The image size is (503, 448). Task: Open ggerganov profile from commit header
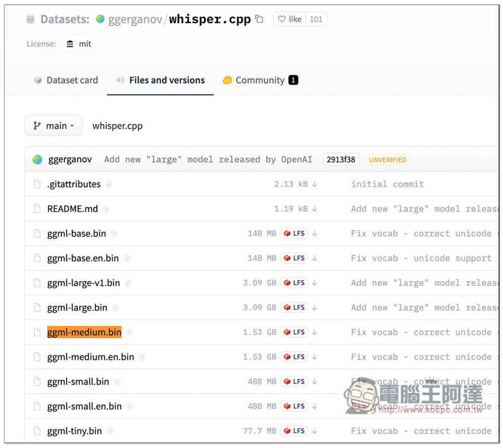click(x=70, y=160)
